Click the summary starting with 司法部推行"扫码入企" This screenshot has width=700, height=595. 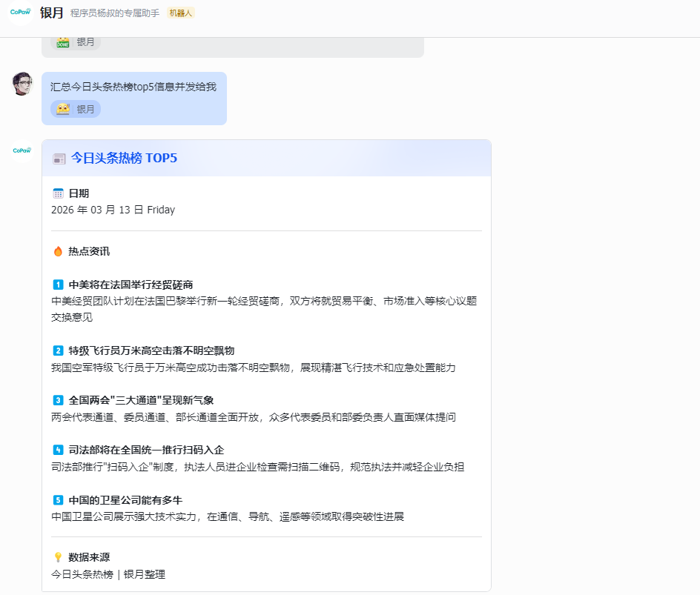[x=257, y=467]
